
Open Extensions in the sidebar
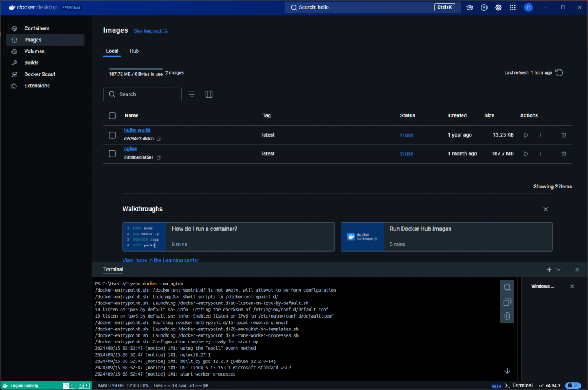(x=45, y=86)
